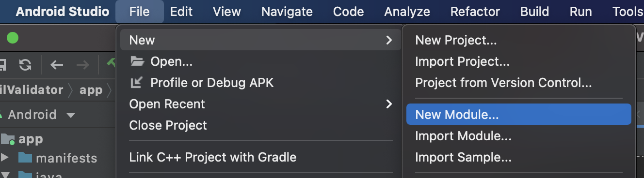Click the forward navigation arrow icon

pos(83,65)
